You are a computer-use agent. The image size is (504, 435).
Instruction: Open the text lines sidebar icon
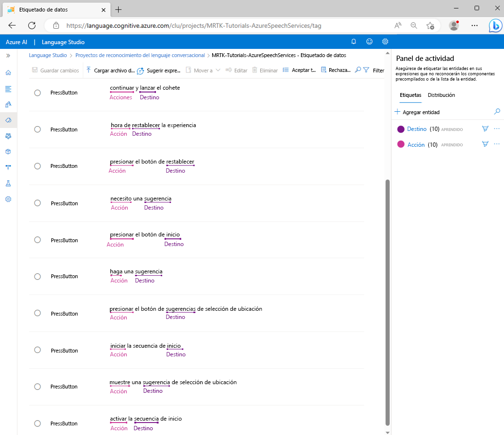[8, 89]
